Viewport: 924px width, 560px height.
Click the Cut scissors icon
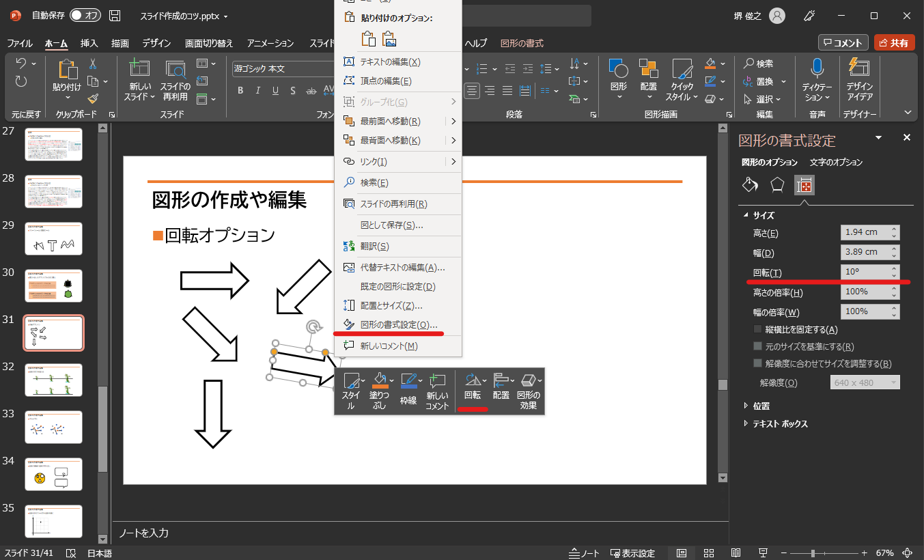coord(93,64)
